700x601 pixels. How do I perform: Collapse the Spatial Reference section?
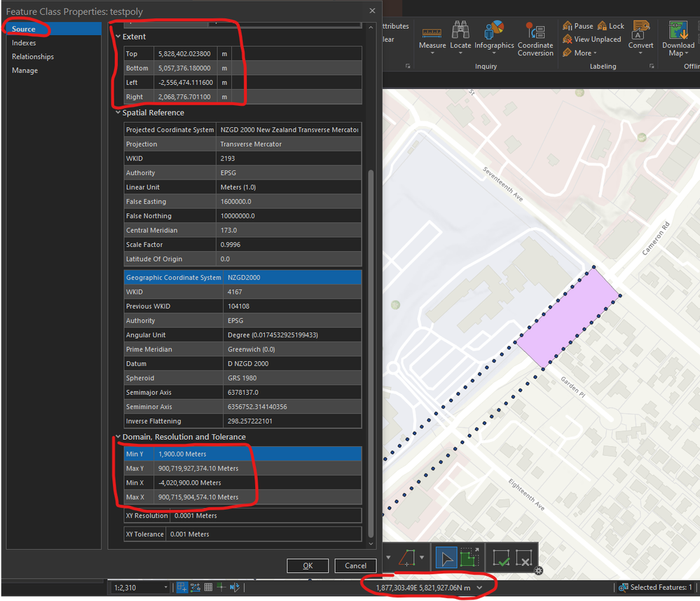(118, 112)
